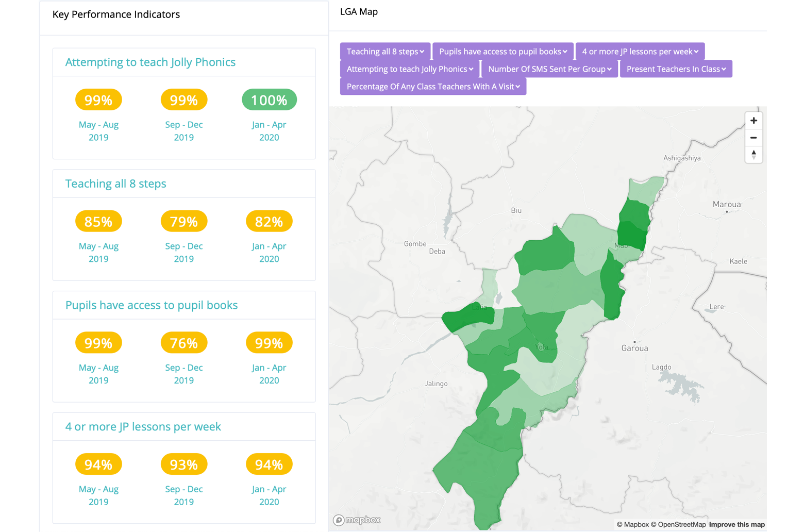Click the Kaele label on the map
The height and width of the screenshot is (532, 804).
tap(738, 261)
